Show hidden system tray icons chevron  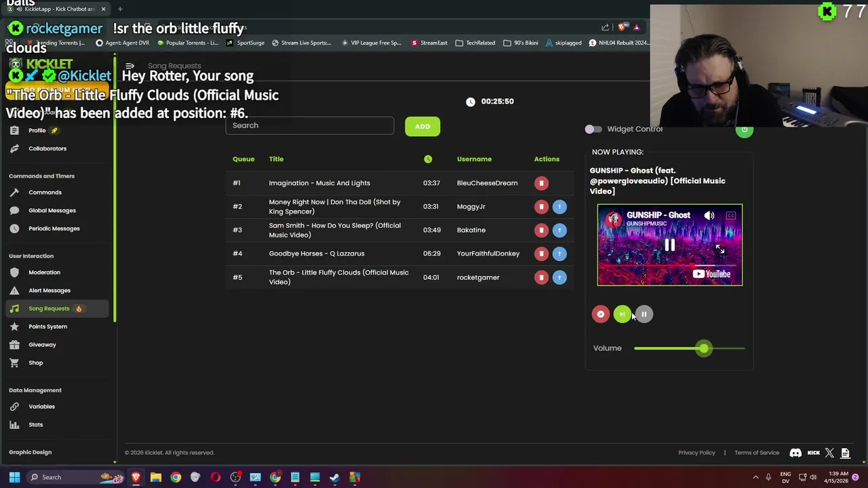pos(755,477)
